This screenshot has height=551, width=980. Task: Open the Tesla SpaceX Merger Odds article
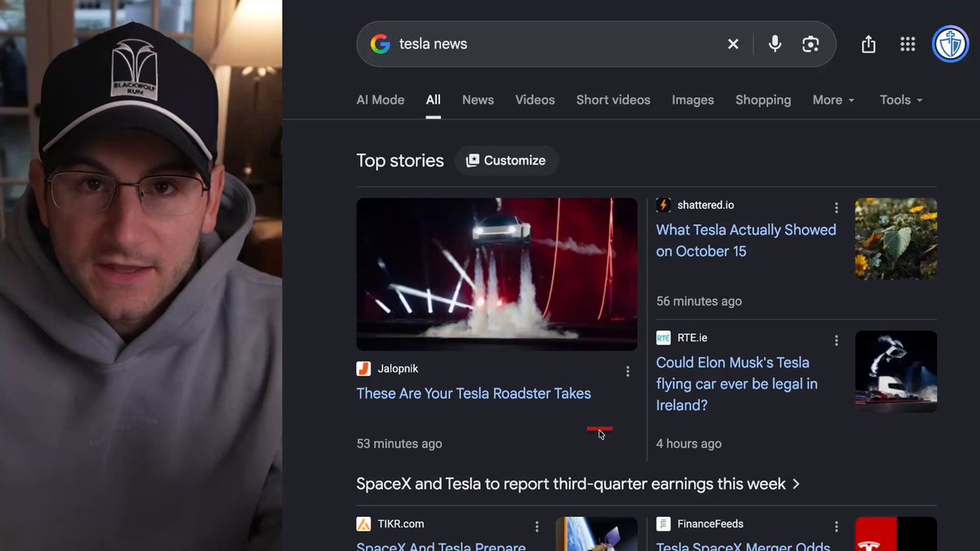[x=743, y=546]
